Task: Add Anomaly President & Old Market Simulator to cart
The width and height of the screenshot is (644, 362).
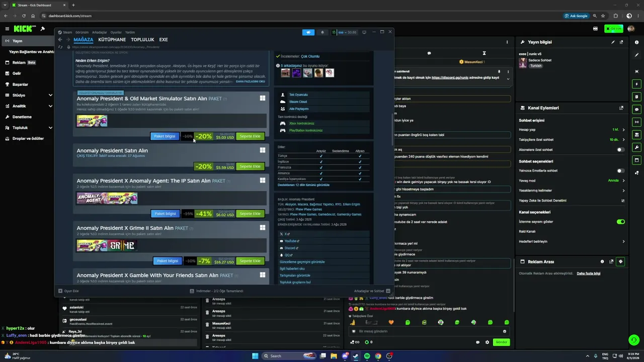Action: tap(250, 136)
